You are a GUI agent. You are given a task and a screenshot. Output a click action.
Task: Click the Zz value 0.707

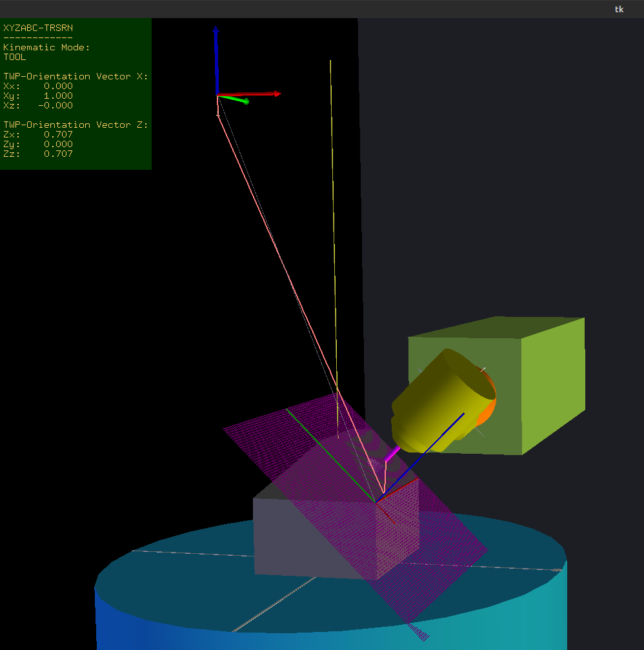(x=58, y=154)
